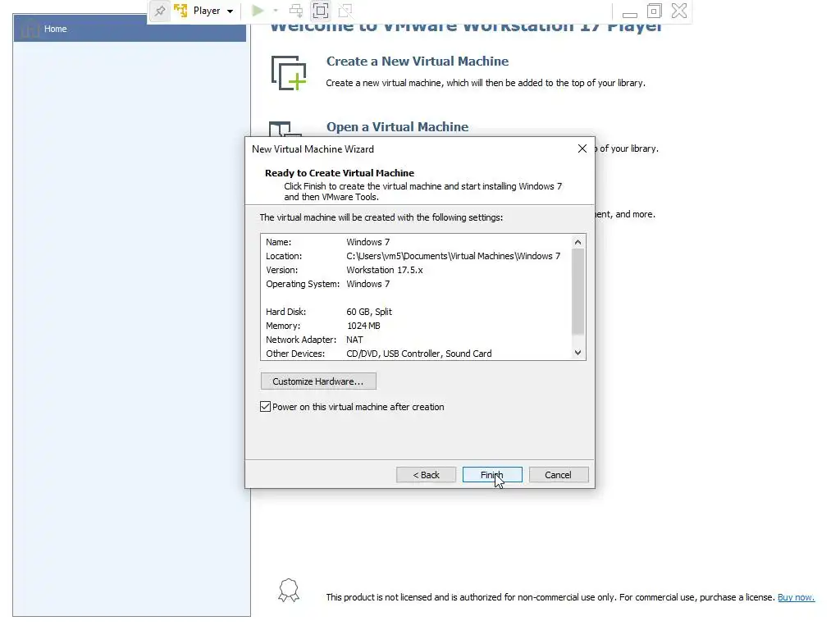Viewport: 840px width, 630px height.
Task: Click the Customize Hardware button
Action: (x=318, y=381)
